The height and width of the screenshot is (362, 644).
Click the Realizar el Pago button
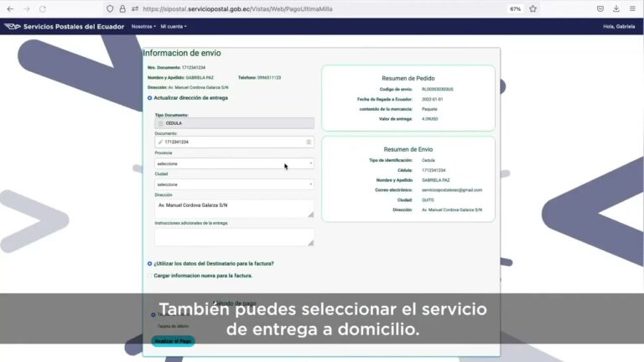(173, 341)
